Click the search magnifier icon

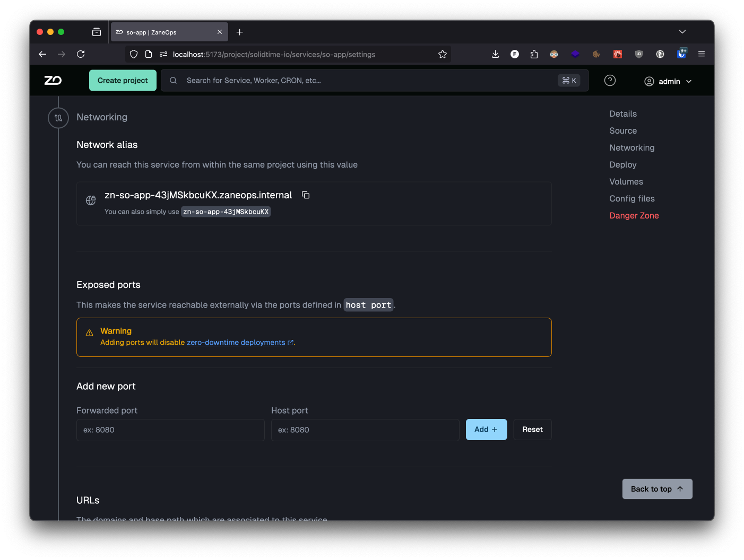pos(174,81)
